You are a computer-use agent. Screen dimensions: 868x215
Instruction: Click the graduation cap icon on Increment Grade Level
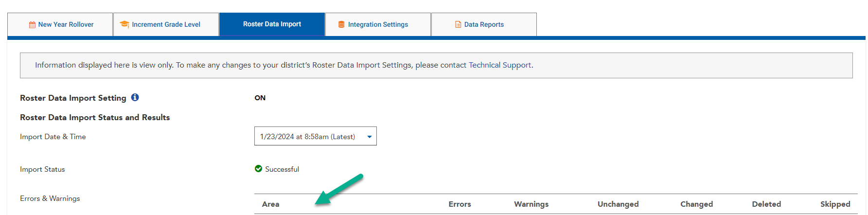click(x=124, y=24)
